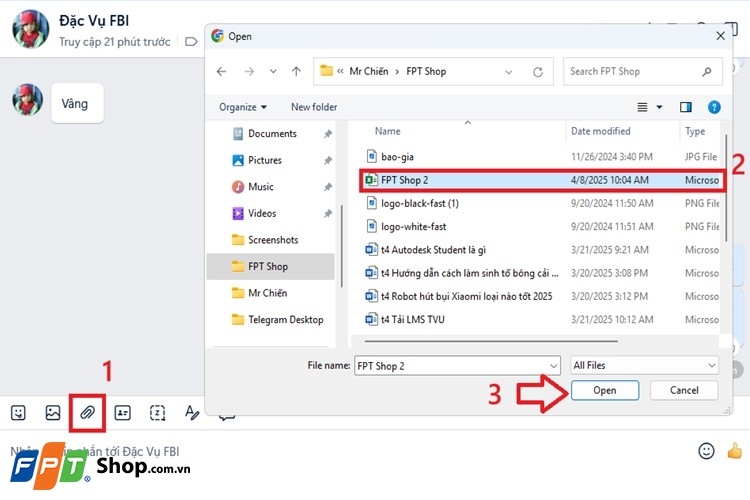Screen dimensions: 750x500
Task: Send a thumbs-up like reaction
Action: coord(734,451)
